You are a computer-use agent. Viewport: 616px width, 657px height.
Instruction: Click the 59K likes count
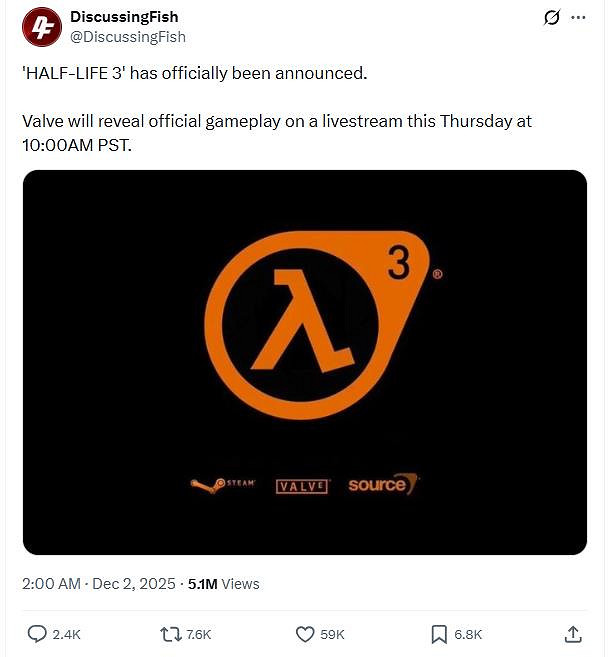pyautogui.click(x=332, y=634)
